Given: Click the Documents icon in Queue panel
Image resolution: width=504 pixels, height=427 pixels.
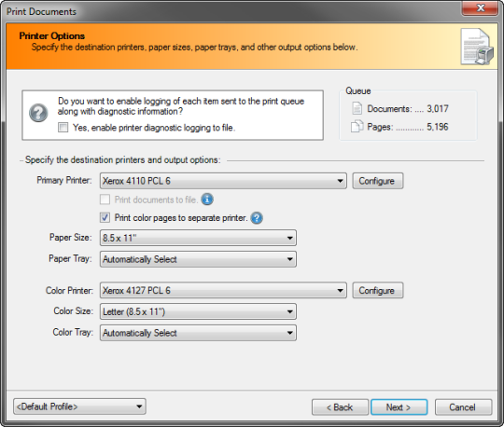Looking at the screenshot, I should (x=357, y=108).
